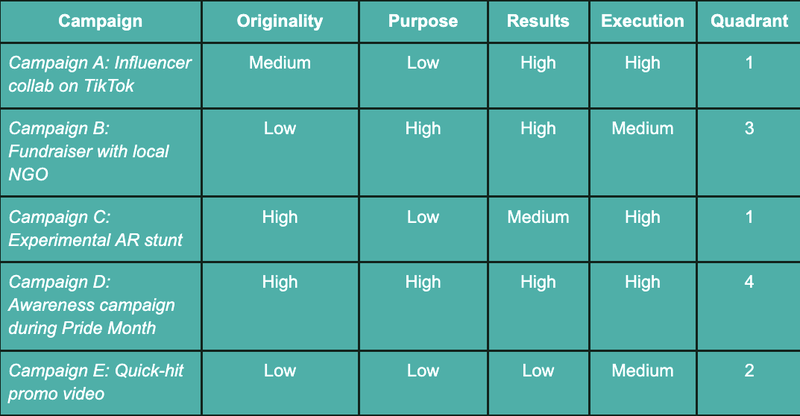The image size is (800, 416).
Task: Select Campaign C's Medium Results cell
Action: [538, 217]
